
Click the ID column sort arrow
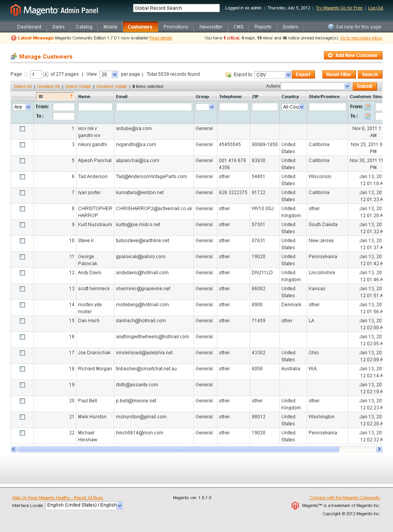71,96
